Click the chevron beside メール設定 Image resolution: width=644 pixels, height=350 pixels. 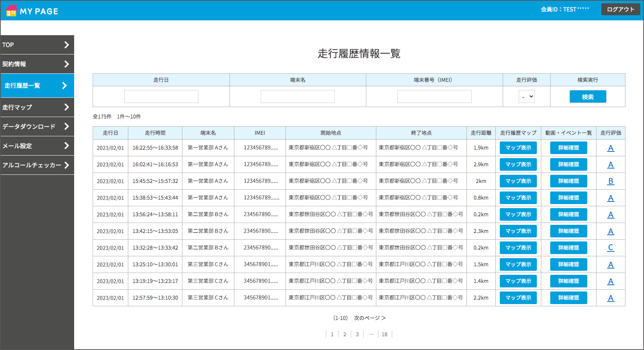pyautogui.click(x=67, y=146)
